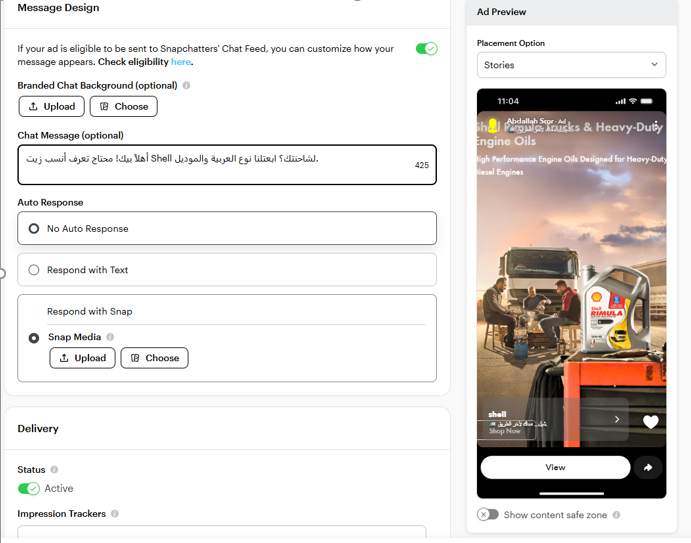The height and width of the screenshot is (543, 691).
Task: Click the 'Auto Response' label
Action: click(50, 202)
